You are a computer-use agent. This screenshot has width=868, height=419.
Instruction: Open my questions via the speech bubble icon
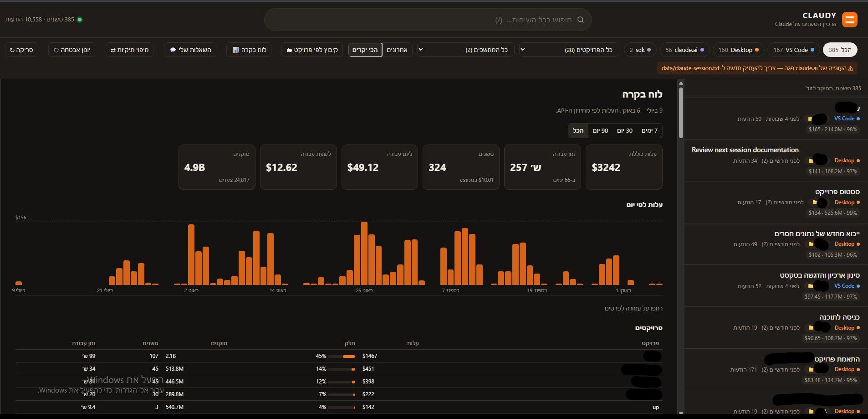(173, 50)
